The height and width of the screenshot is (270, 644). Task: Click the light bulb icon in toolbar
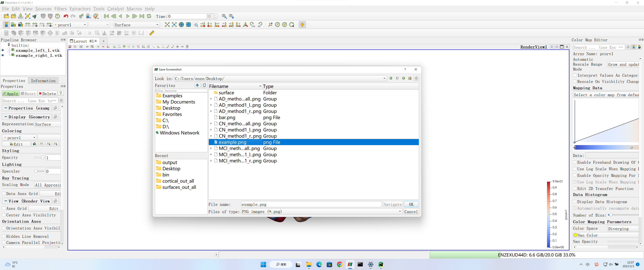point(302,25)
